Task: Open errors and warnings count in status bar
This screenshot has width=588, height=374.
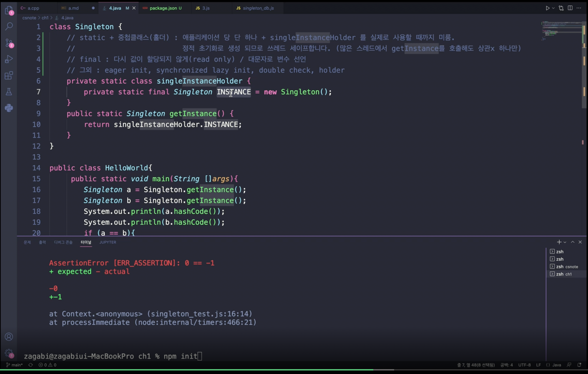Action: (x=47, y=365)
